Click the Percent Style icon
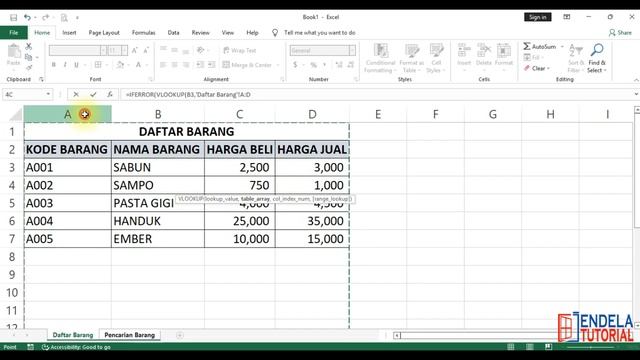The height and width of the screenshot is (360, 640). 313,65
